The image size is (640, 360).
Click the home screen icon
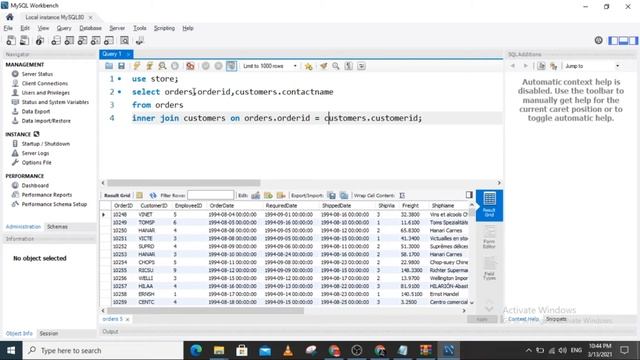(x=10, y=17)
